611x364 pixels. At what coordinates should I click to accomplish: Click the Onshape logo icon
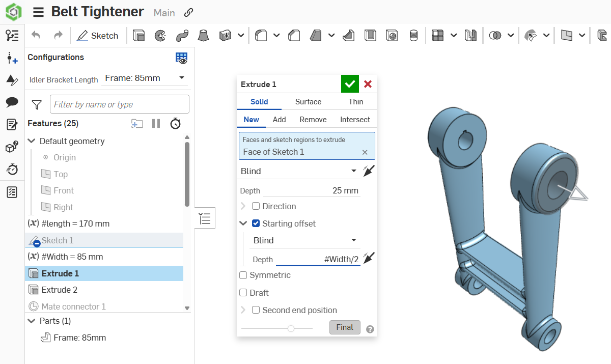[x=14, y=12]
